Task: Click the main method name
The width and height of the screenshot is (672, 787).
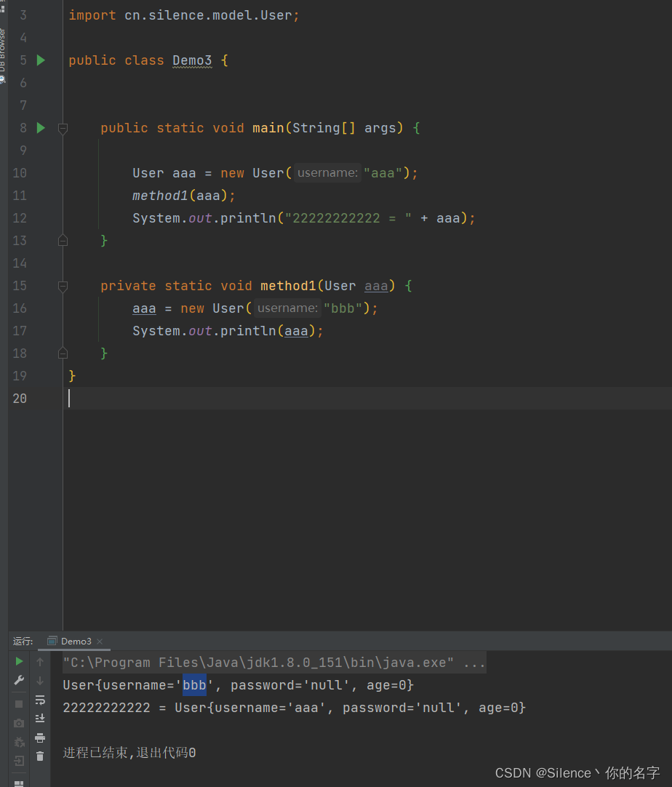Action: 268,128
